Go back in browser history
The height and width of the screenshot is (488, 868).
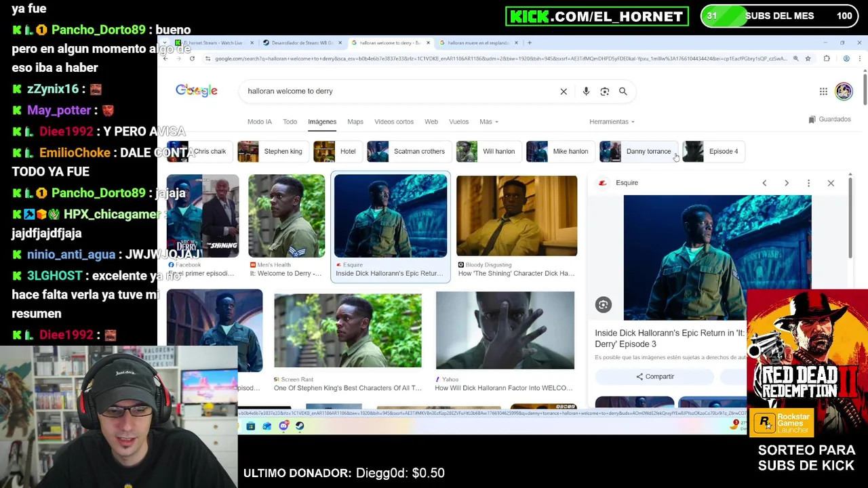click(x=165, y=59)
